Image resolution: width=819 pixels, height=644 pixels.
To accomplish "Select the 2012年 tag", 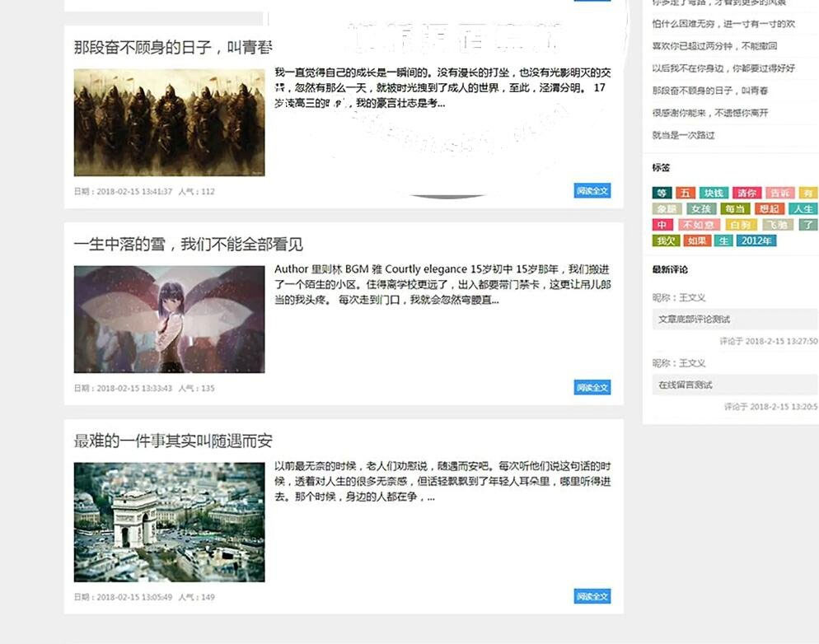I will point(755,240).
